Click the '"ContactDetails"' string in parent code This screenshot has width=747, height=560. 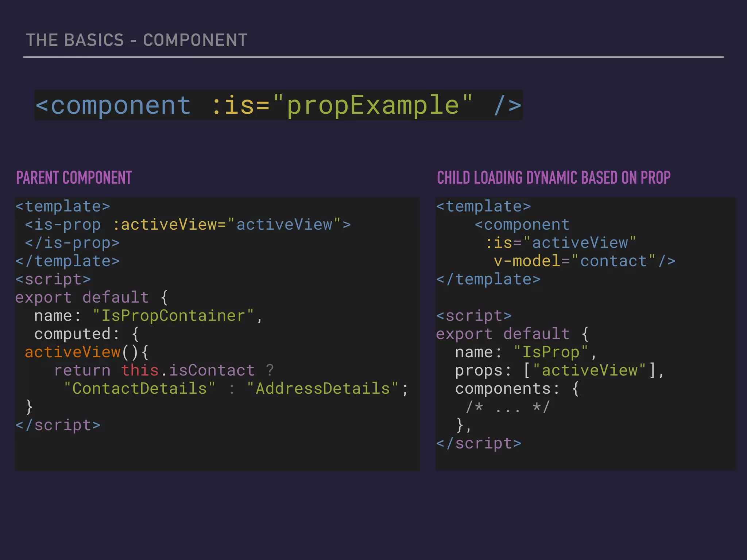click(140, 389)
